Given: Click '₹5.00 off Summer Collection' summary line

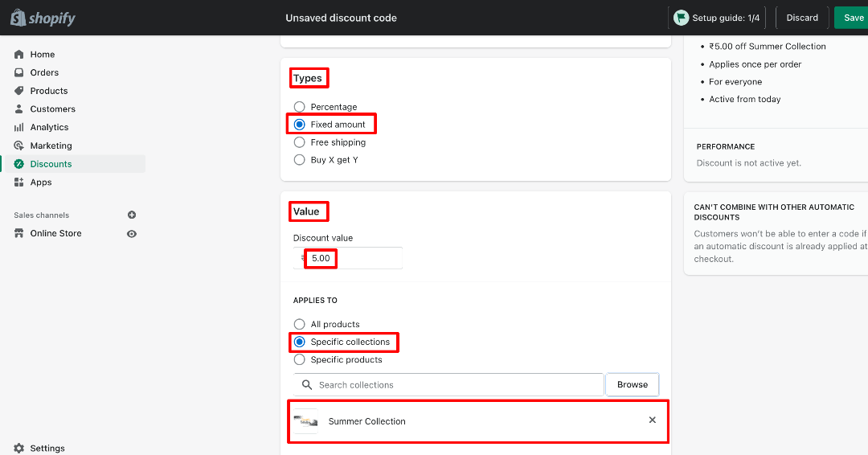Looking at the screenshot, I should (768, 47).
